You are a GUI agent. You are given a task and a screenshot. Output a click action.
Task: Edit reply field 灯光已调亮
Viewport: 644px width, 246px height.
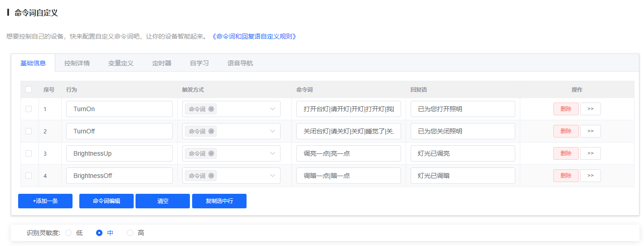[463, 153]
